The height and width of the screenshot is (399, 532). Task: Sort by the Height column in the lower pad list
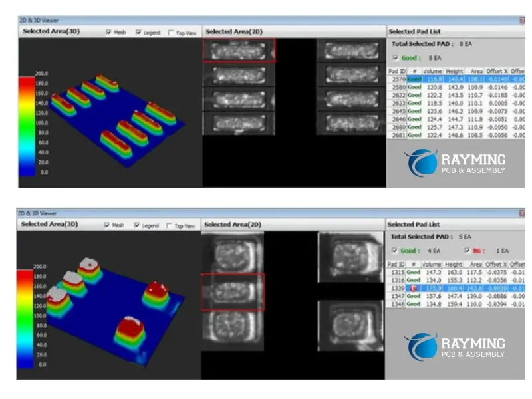(x=454, y=264)
